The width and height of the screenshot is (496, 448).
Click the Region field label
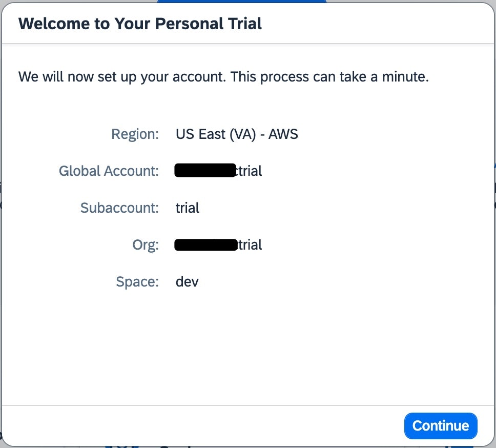coord(135,134)
